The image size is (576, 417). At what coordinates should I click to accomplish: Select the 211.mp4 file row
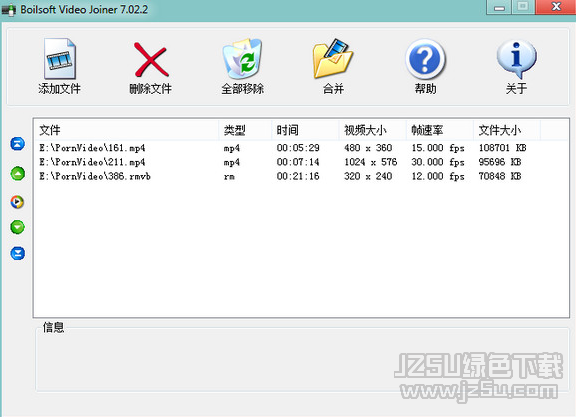click(301, 162)
